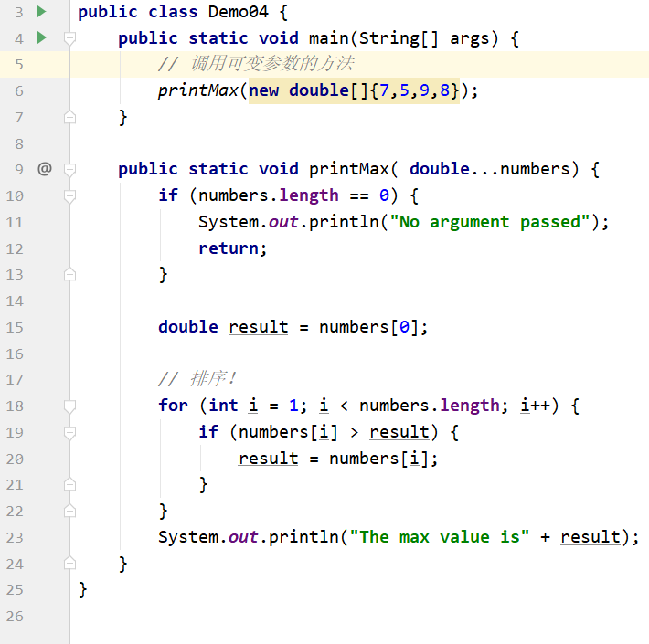
Task: Run main method via line 4 gutter arrow
Action: click(x=41, y=38)
